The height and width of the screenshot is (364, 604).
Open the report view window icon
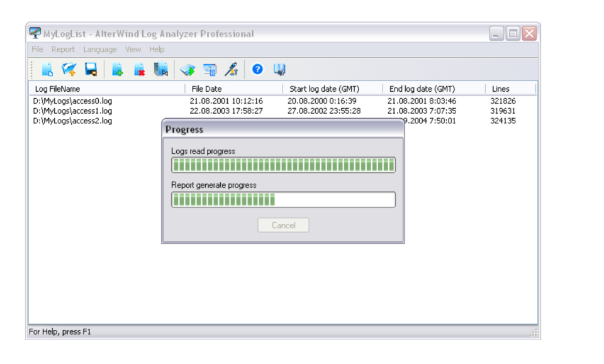(210, 70)
